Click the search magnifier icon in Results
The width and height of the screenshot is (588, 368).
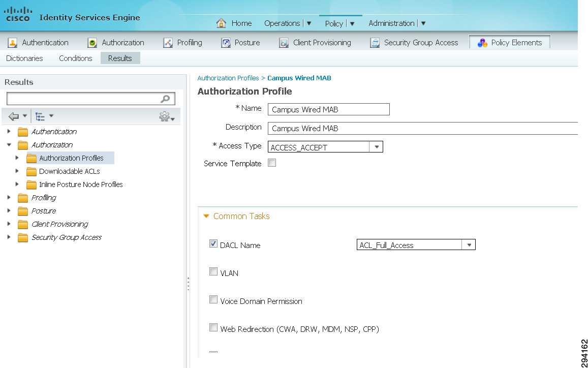[165, 99]
